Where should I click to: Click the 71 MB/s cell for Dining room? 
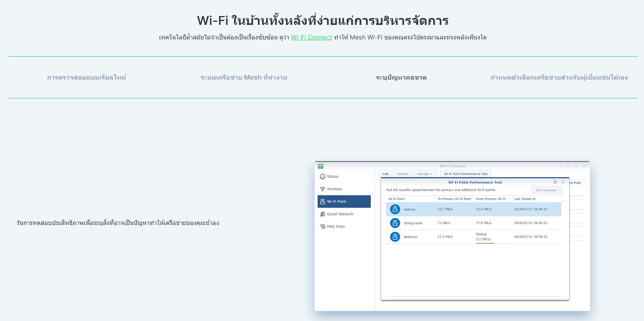coord(443,223)
